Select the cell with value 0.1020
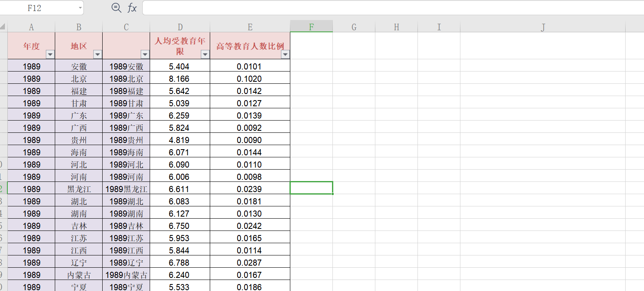The width and height of the screenshot is (644, 291). pyautogui.click(x=250, y=78)
